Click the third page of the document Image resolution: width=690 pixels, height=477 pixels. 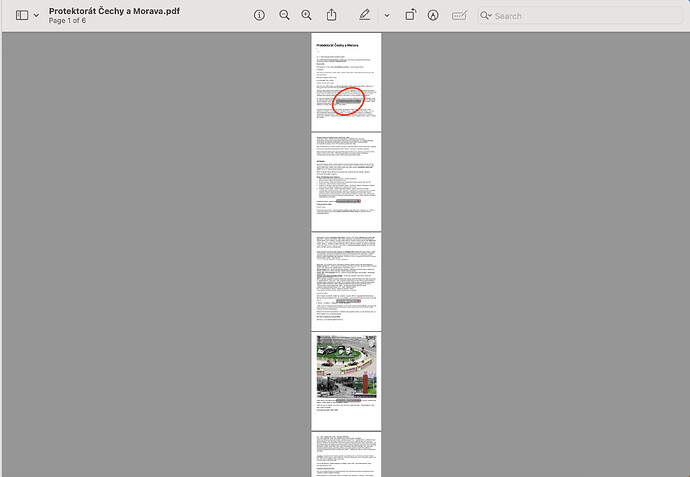[346, 281]
